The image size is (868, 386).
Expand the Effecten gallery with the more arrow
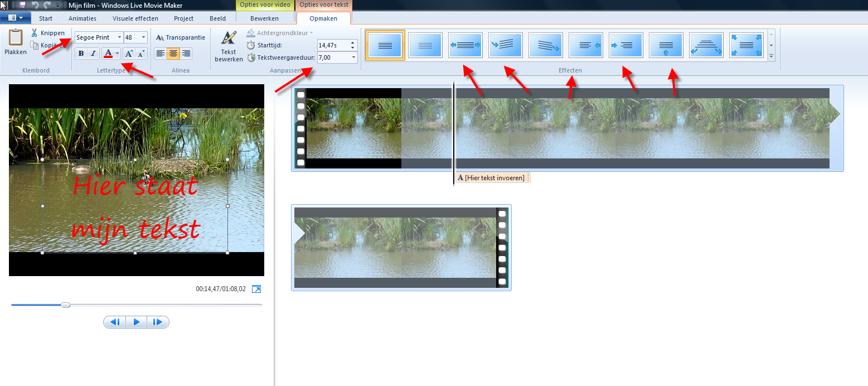772,56
